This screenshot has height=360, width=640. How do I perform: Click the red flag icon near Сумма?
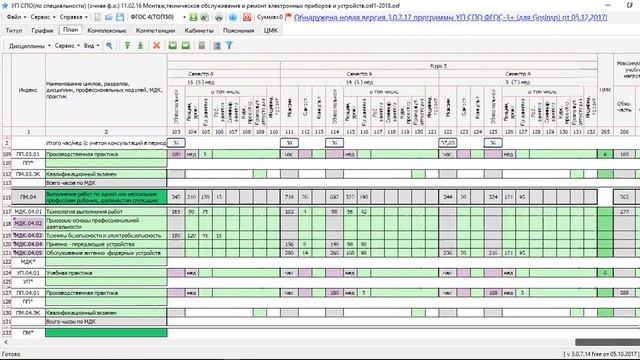click(x=288, y=17)
